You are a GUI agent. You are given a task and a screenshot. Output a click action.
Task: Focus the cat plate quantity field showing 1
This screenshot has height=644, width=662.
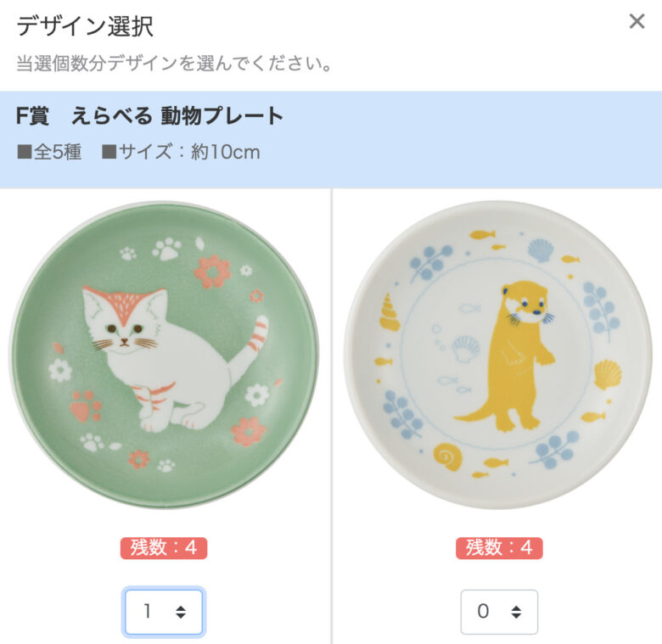click(x=164, y=612)
